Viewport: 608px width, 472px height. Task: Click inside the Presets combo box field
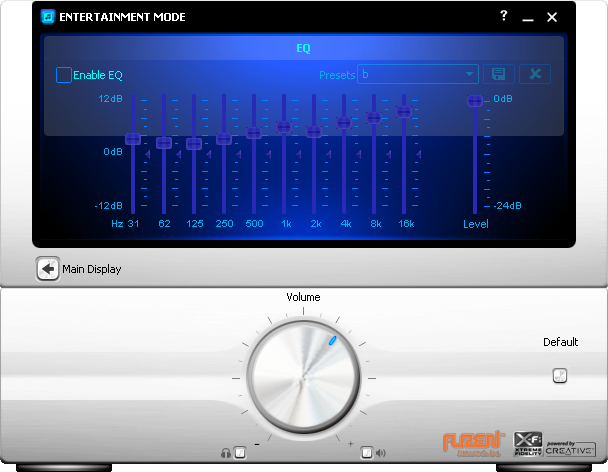tap(410, 75)
